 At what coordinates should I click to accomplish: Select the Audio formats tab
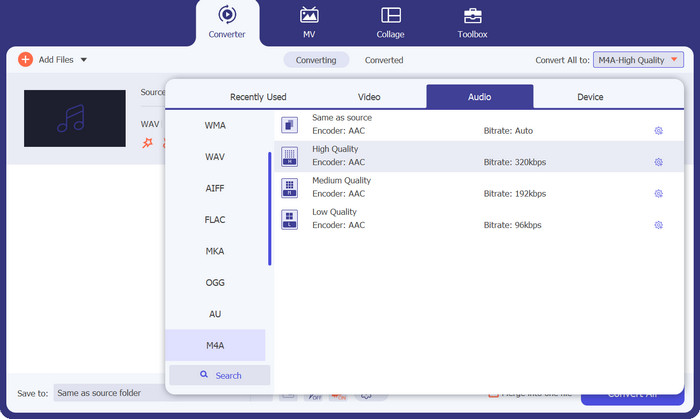point(479,97)
